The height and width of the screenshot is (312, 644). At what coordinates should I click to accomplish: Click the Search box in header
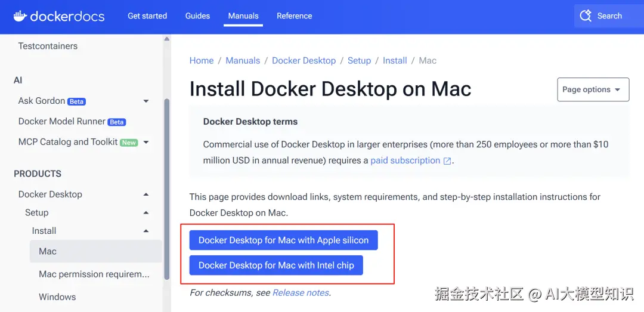(609, 16)
